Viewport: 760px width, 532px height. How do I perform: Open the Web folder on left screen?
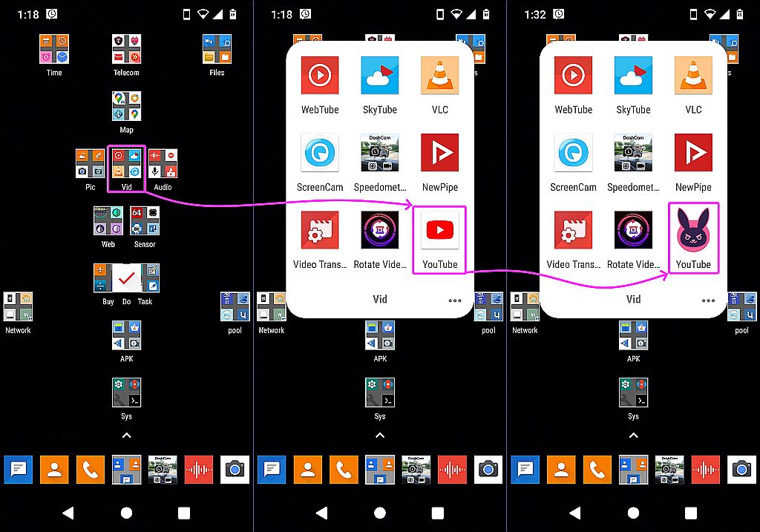(108, 221)
